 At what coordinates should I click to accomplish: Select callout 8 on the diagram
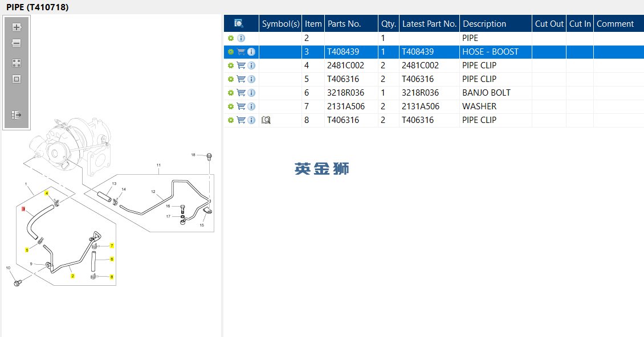point(112,277)
